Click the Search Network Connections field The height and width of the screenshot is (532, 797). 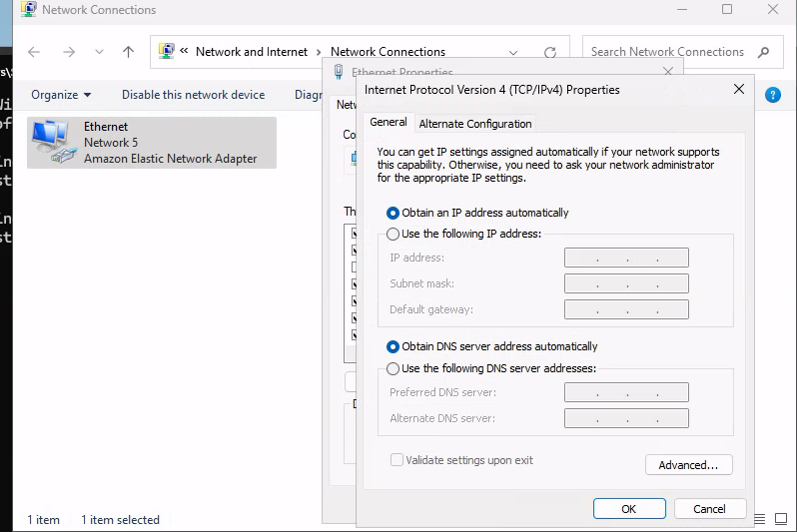[667, 52]
